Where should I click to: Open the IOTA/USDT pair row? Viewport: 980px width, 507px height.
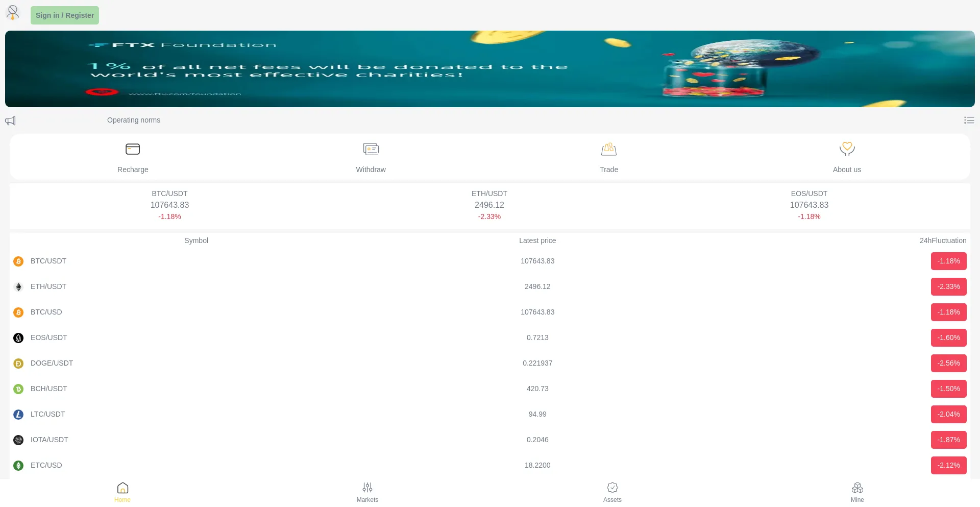(490, 440)
